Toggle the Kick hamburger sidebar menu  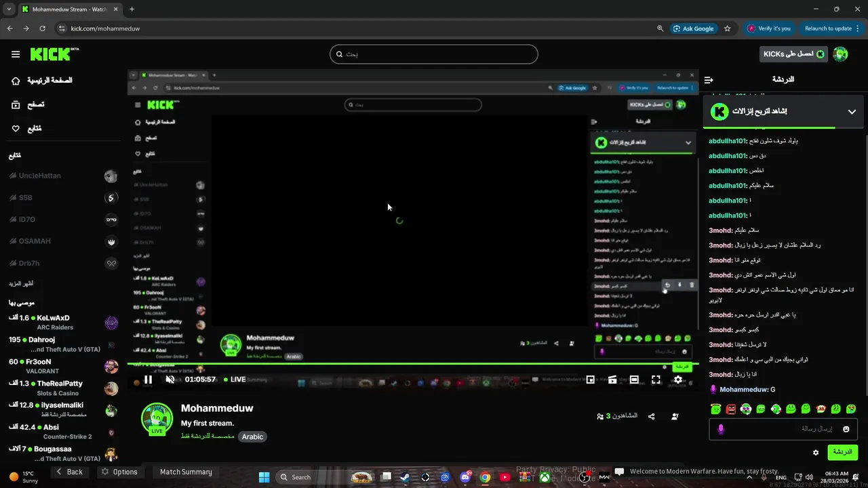point(16,54)
